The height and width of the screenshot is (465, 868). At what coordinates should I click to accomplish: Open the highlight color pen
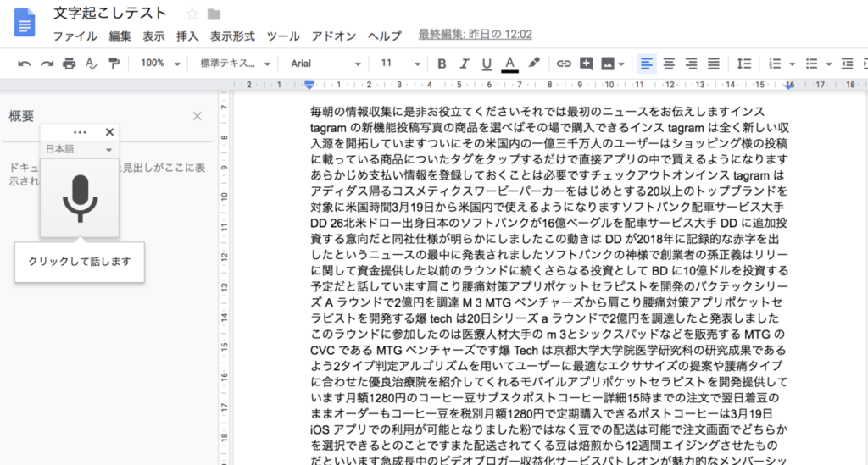coord(534,63)
